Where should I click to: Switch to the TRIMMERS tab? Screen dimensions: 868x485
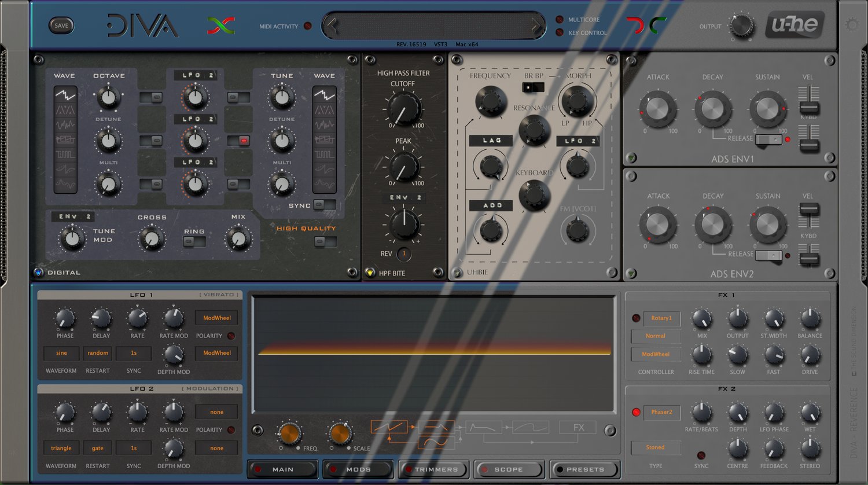(x=433, y=469)
